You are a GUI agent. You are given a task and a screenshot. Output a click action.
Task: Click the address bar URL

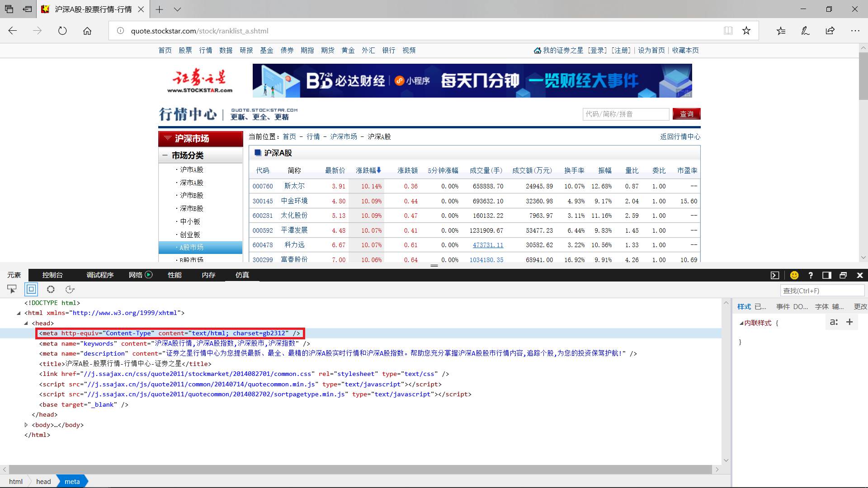pos(199,31)
